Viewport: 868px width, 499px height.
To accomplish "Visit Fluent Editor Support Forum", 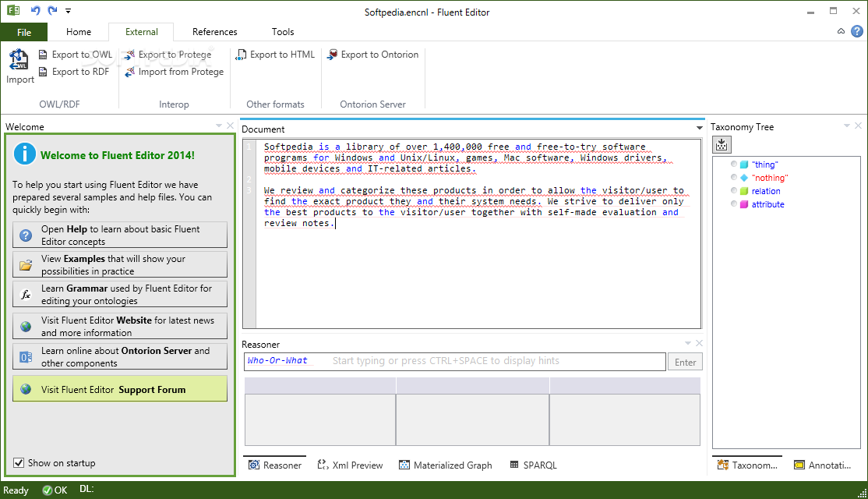I will 119,389.
